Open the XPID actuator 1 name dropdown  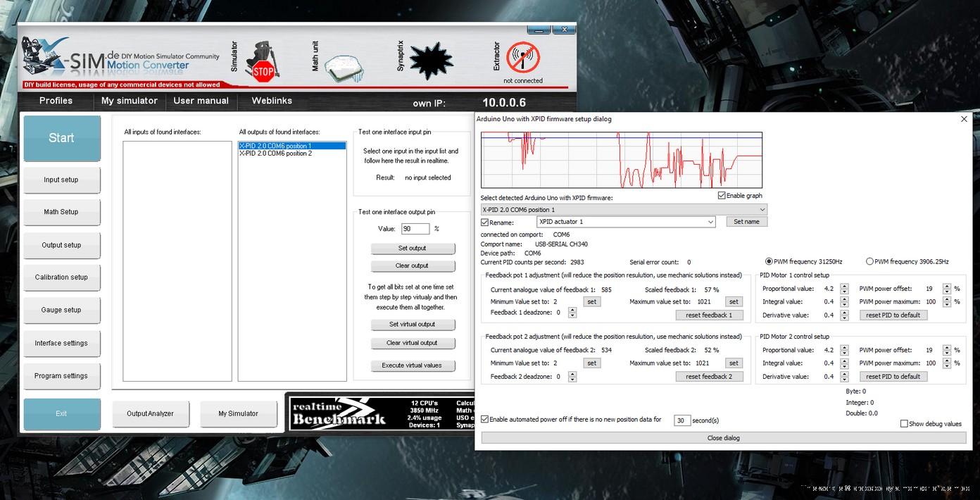710,222
